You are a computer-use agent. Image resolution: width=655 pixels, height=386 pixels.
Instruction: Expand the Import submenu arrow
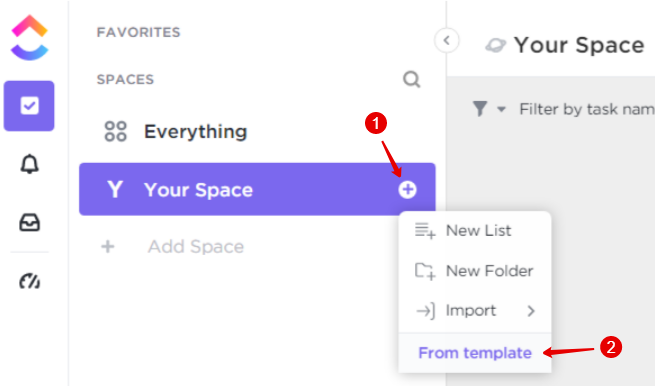(x=531, y=311)
